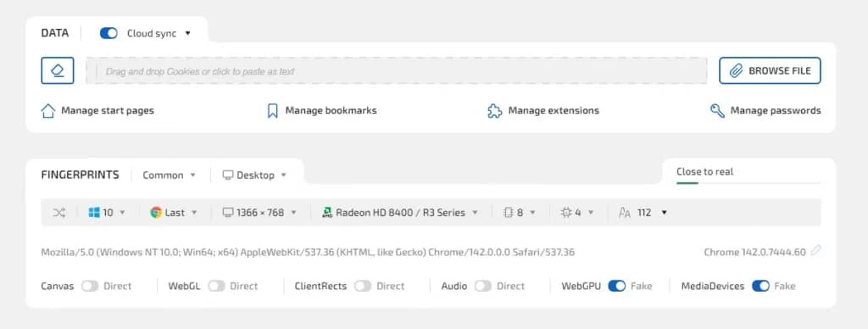The width and height of the screenshot is (868, 329).
Task: Click the Canvas label
Action: click(58, 287)
